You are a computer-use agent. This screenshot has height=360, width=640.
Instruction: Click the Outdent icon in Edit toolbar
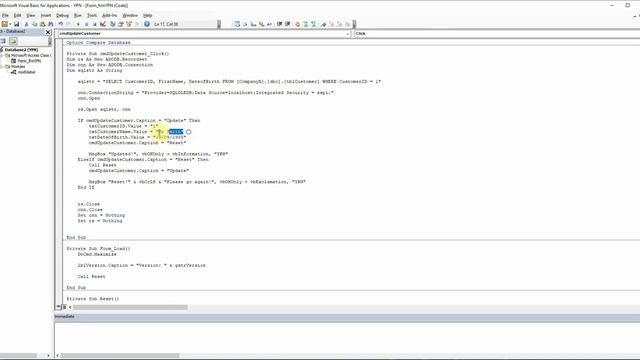(288, 24)
